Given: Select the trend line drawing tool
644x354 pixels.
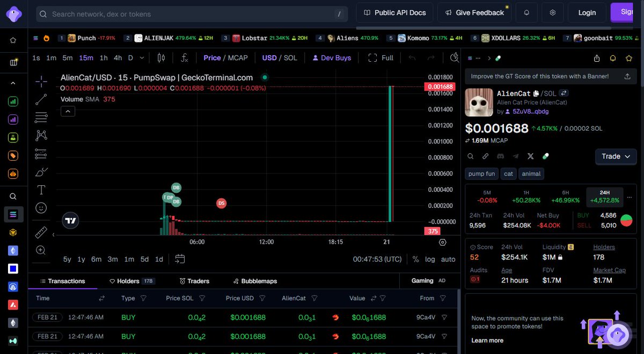Looking at the screenshot, I should click(x=41, y=99).
